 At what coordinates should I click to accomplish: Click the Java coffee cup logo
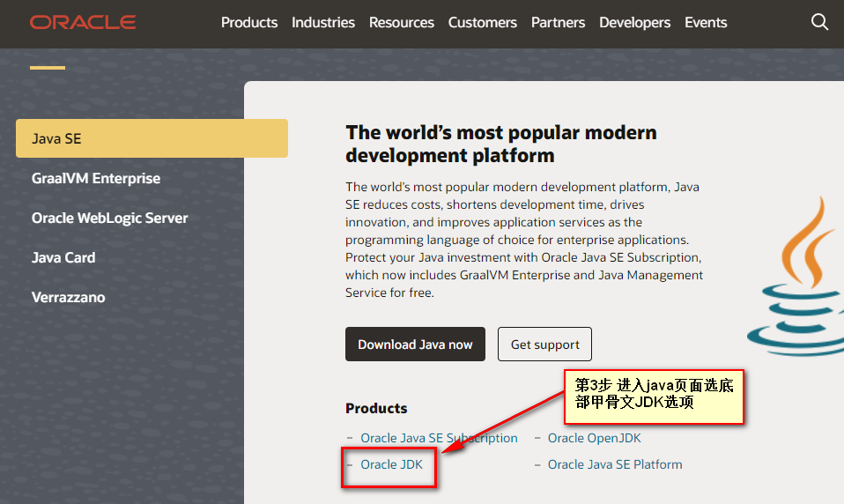point(797,276)
